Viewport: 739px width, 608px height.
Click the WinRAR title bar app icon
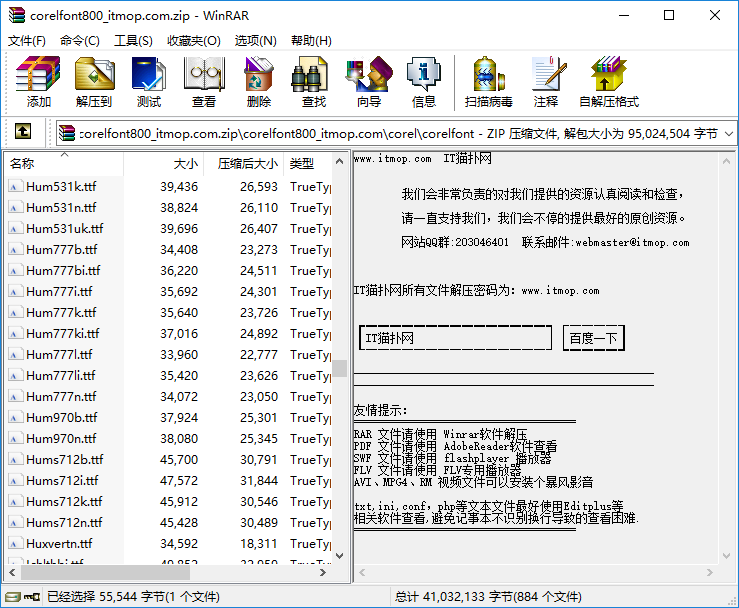tap(16, 16)
